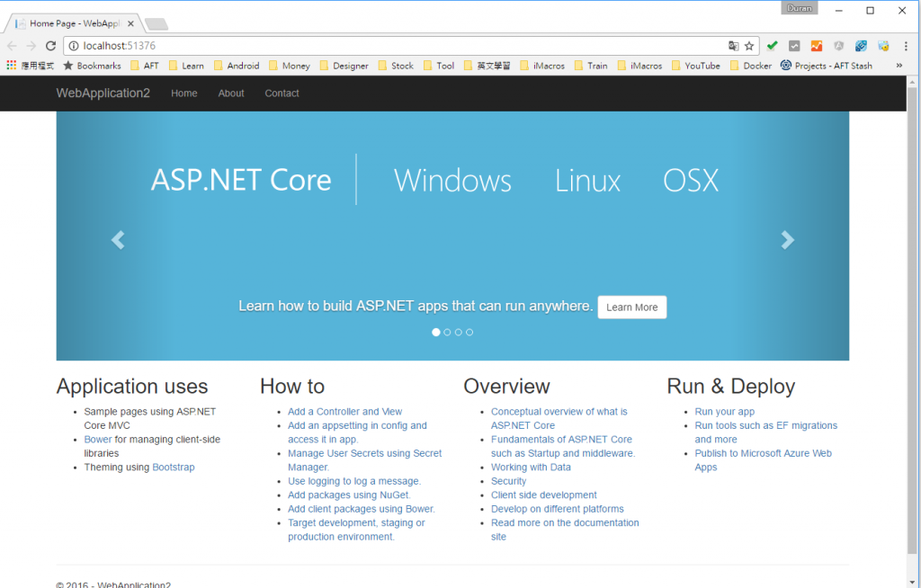Open 'Use logging to log a message' link
921x588 pixels.
click(354, 481)
